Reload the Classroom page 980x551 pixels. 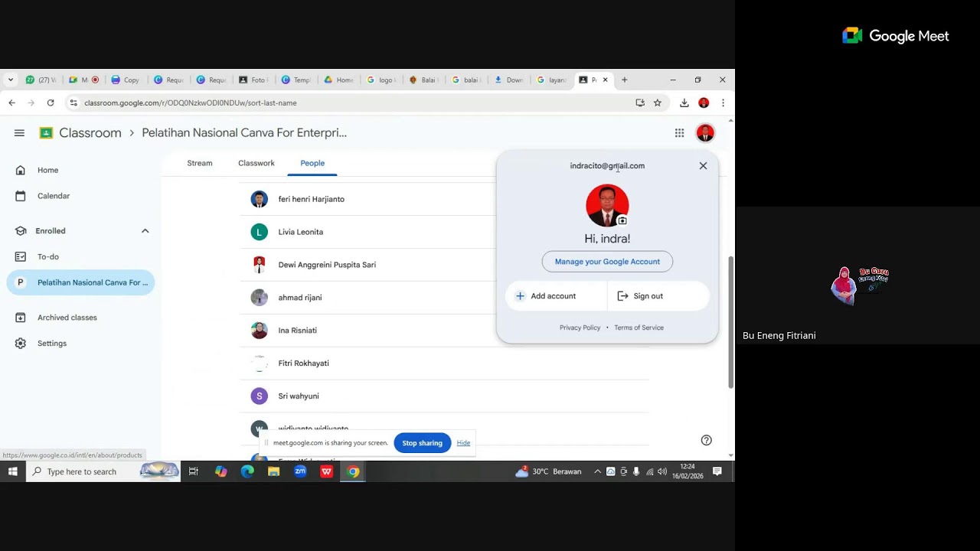51,103
